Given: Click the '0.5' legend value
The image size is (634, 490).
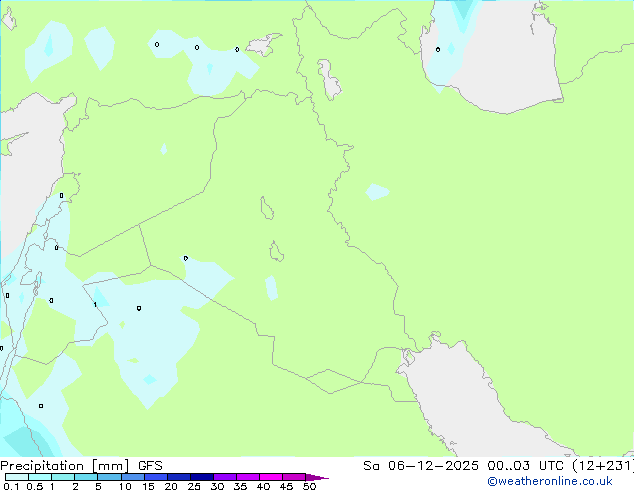Looking at the screenshot, I should 35,486.
